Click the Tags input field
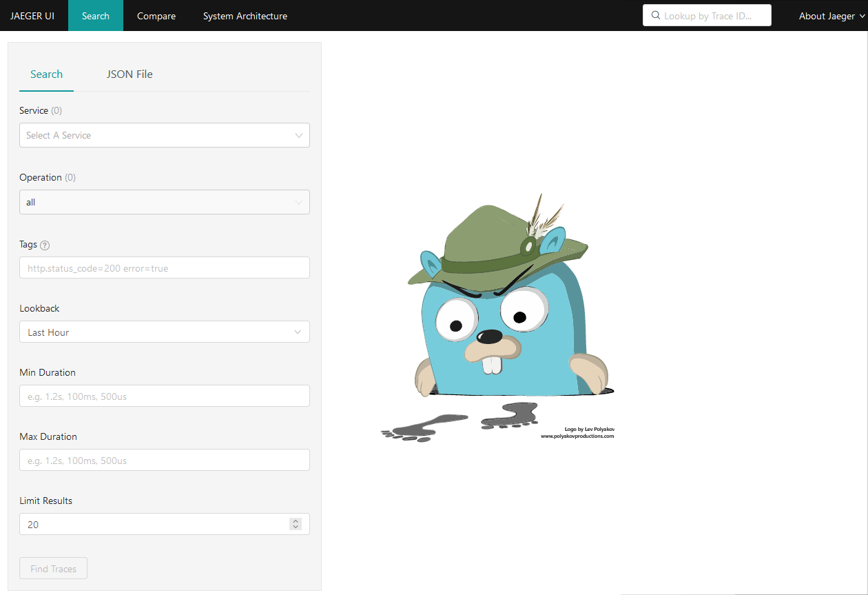Image resolution: width=868 pixels, height=595 pixels. click(165, 268)
